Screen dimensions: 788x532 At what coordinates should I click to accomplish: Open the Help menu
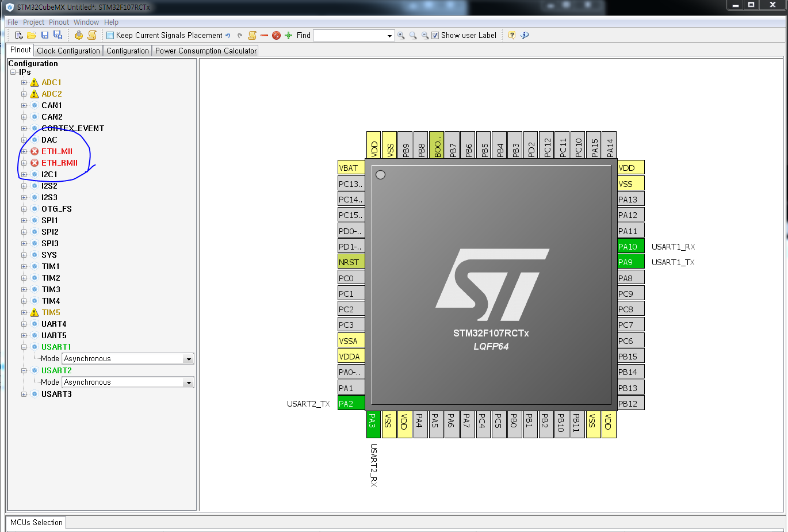pyautogui.click(x=111, y=22)
